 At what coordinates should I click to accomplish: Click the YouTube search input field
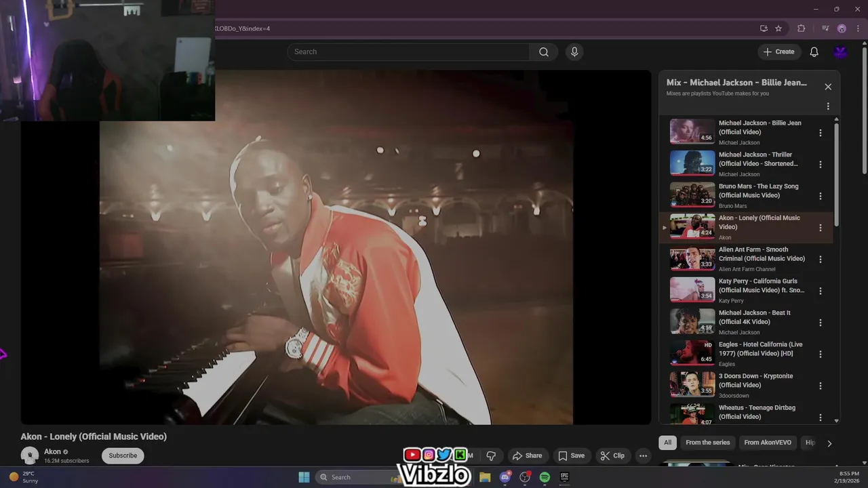409,52
